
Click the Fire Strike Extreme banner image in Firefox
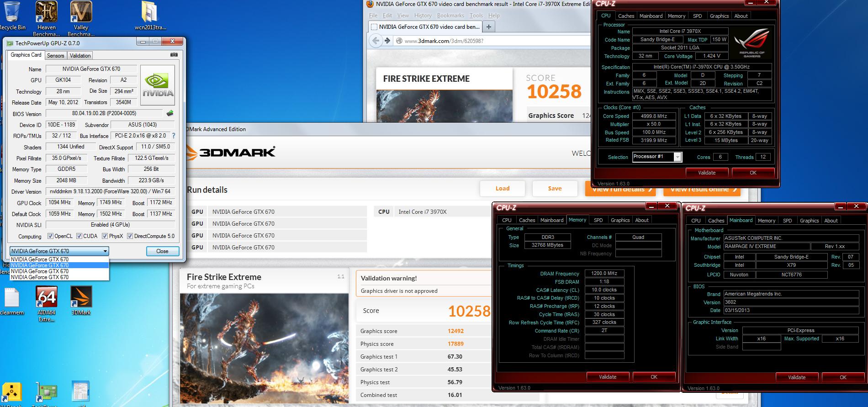click(444, 106)
